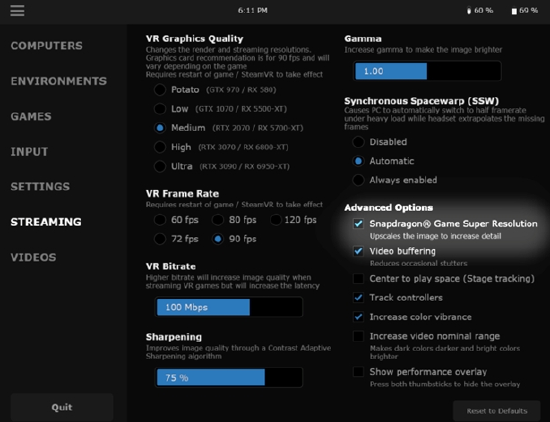Toggle Increase color vibrance checkbox

(358, 317)
